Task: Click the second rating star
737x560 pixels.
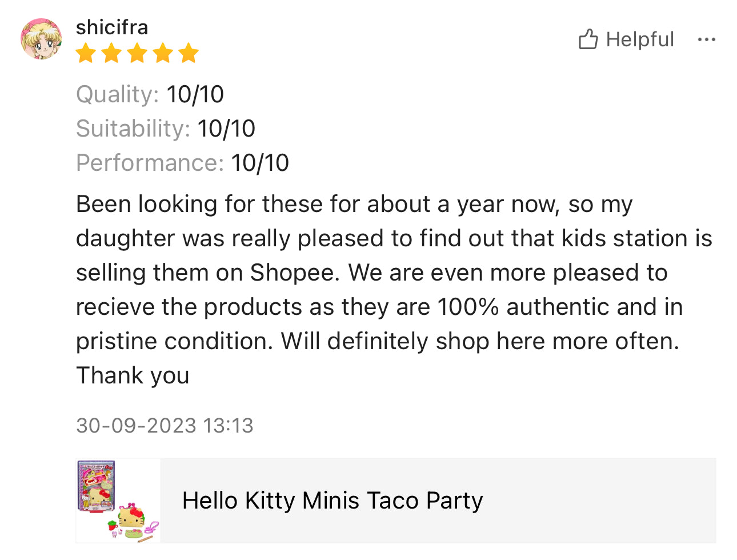Action: click(111, 54)
